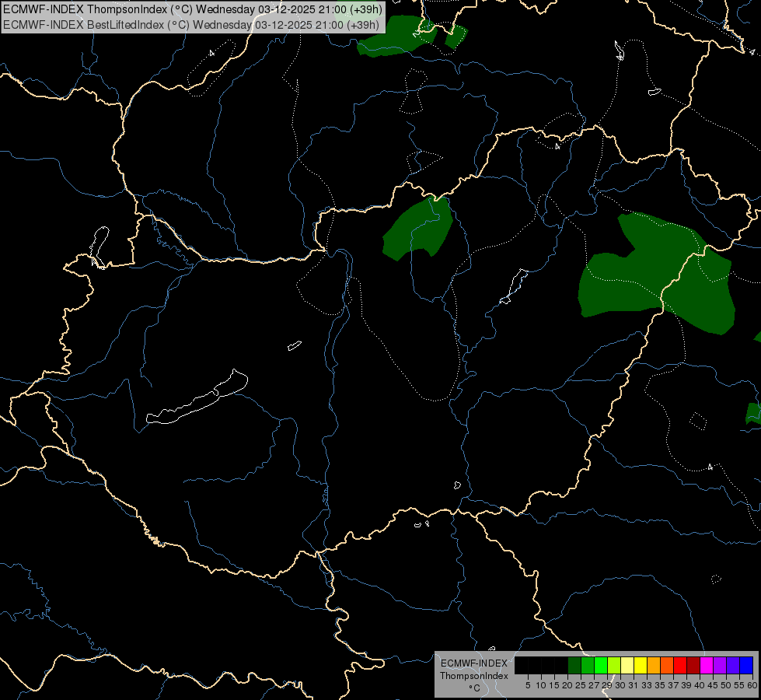
Task: Click the long Lake Balaton outline on map
Action: 197,397
